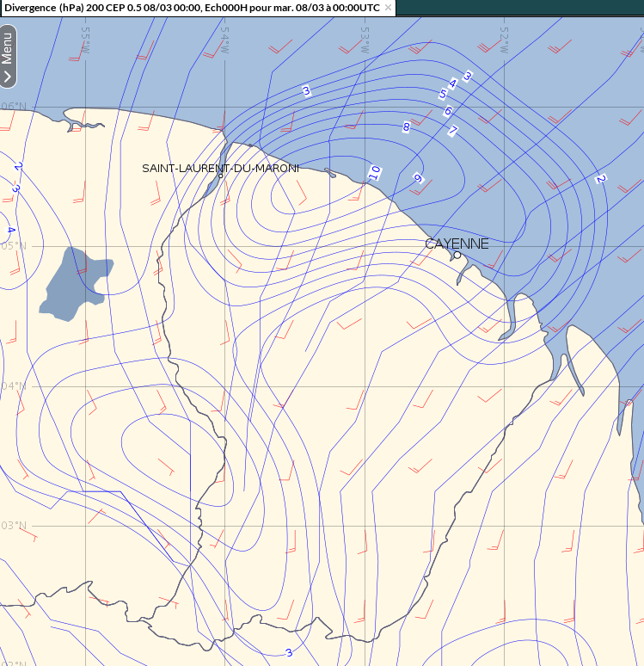
Task: Select the Divergence 200 CEP 0.5 tab
Action: click(x=191, y=8)
